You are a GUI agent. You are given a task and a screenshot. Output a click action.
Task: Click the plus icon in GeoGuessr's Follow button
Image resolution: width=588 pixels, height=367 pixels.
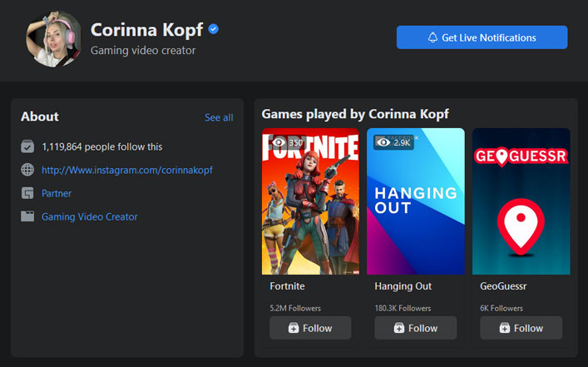[x=504, y=328]
